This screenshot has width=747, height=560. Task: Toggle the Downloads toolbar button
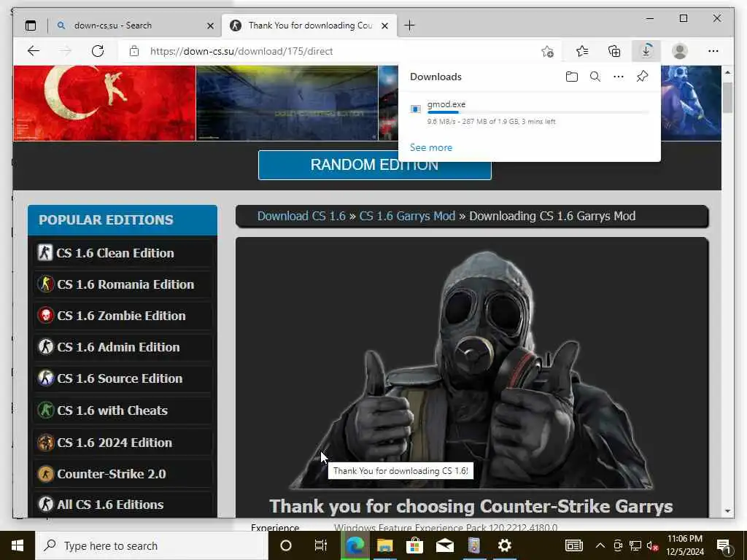(x=646, y=51)
